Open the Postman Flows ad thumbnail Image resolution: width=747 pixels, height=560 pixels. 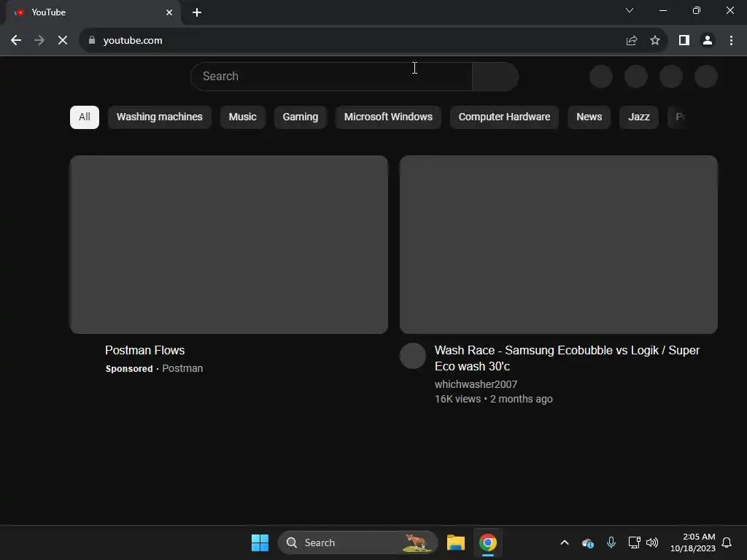point(228,244)
